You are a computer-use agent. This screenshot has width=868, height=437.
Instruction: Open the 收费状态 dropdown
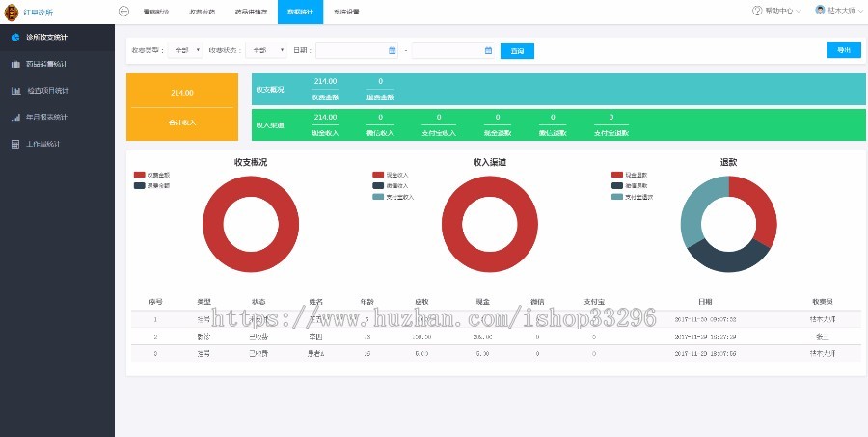tap(266, 50)
